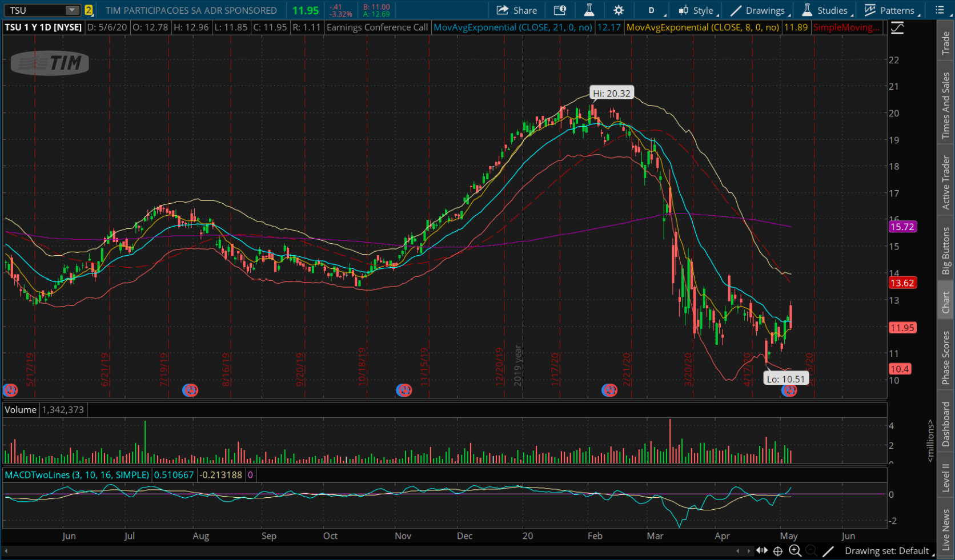Open the Level II side tab
955x560 pixels.
(x=946, y=477)
